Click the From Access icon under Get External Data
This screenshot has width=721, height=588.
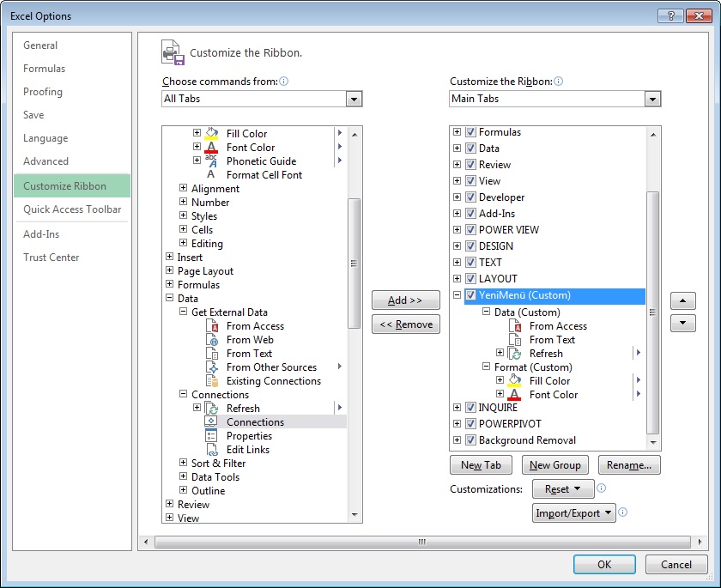(x=212, y=326)
